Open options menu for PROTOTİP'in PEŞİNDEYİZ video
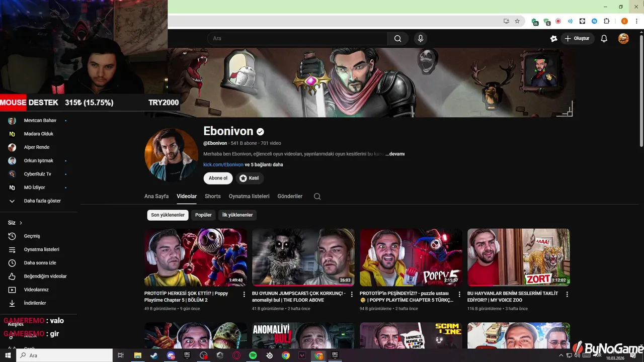 (459, 294)
